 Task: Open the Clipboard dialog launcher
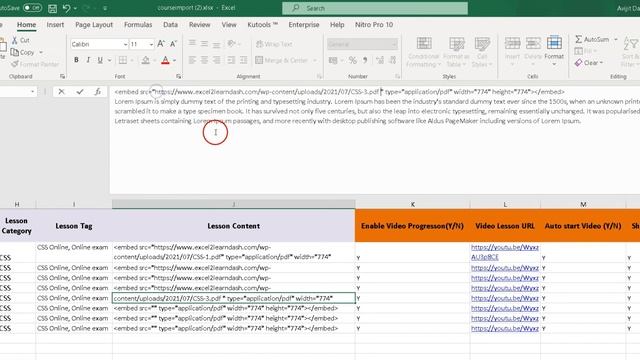(x=62, y=76)
